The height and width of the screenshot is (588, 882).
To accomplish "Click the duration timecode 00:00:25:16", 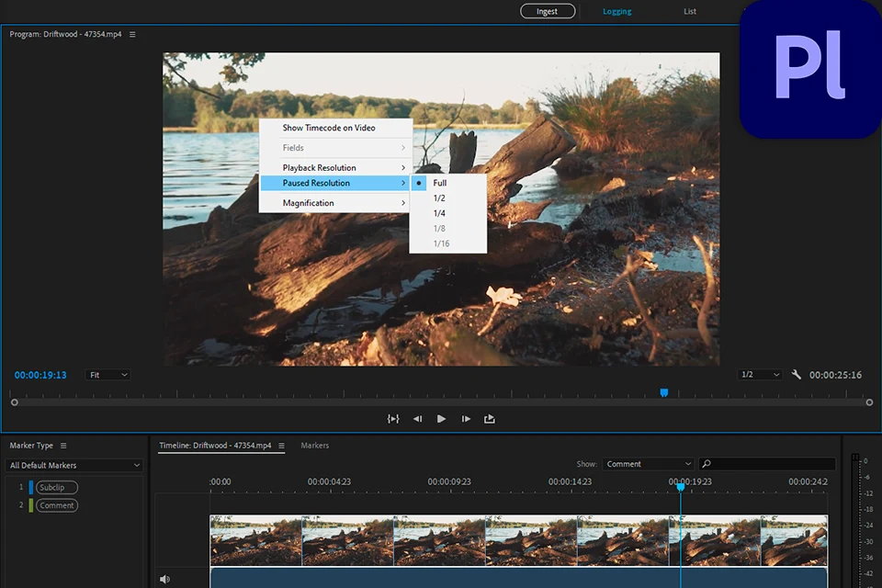I will (835, 375).
